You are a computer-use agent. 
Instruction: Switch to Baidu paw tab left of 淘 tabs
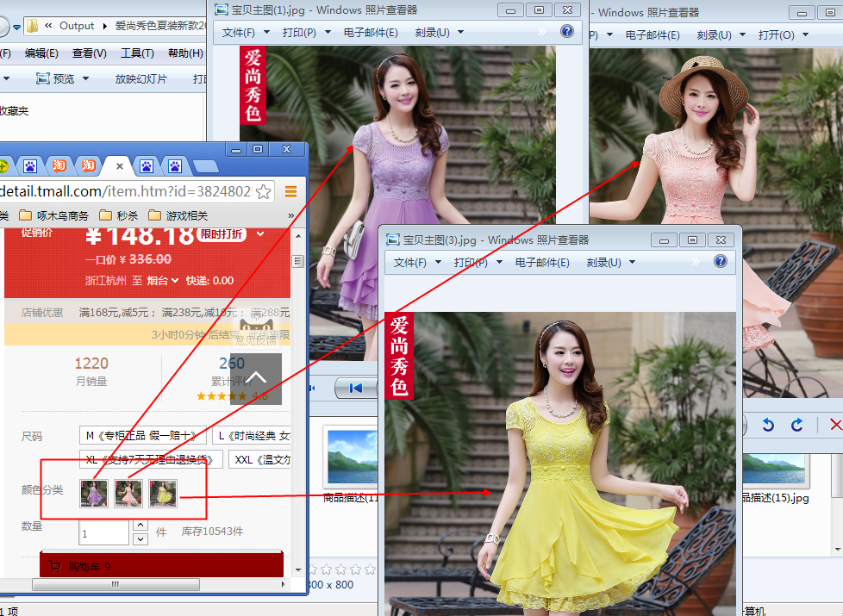point(30,166)
